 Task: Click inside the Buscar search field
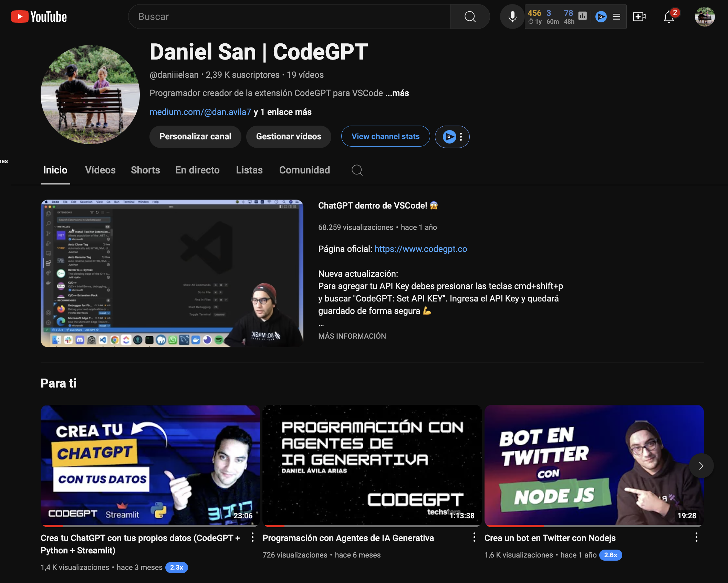tap(289, 17)
